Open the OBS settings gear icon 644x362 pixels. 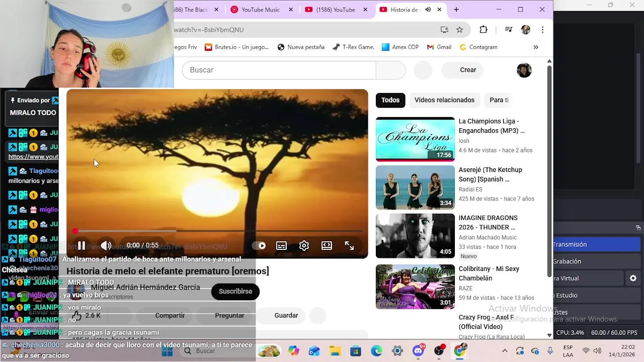[x=633, y=278]
